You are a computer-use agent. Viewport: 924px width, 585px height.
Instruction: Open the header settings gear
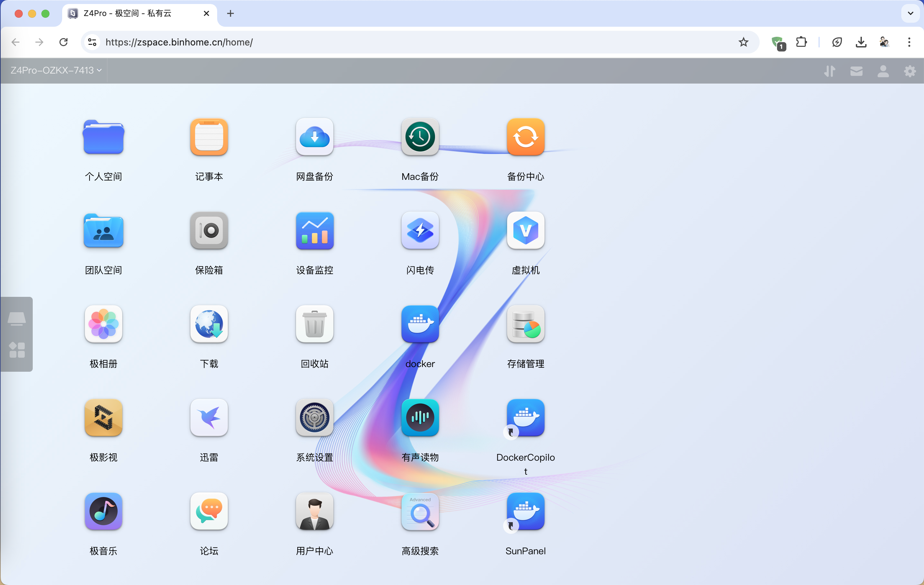910,71
